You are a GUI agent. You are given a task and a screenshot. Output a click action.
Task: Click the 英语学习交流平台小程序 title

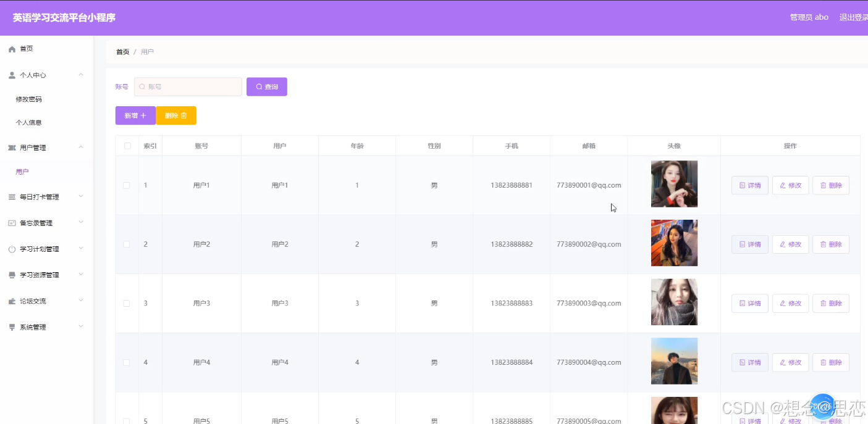[64, 18]
